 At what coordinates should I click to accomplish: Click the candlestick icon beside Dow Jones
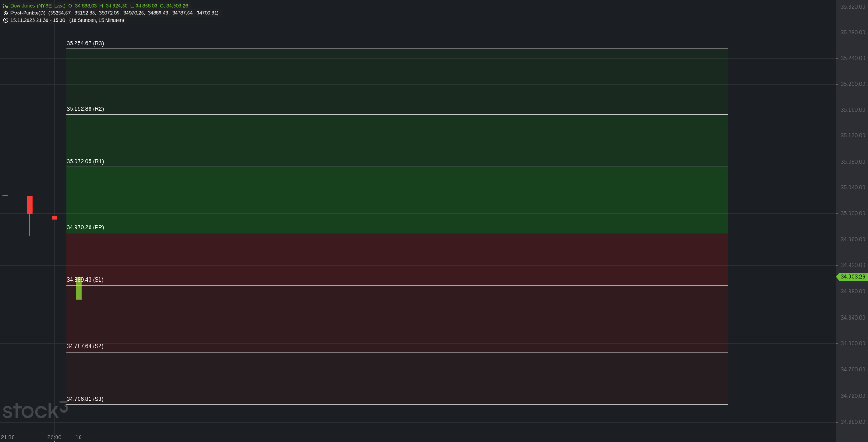tap(5, 6)
